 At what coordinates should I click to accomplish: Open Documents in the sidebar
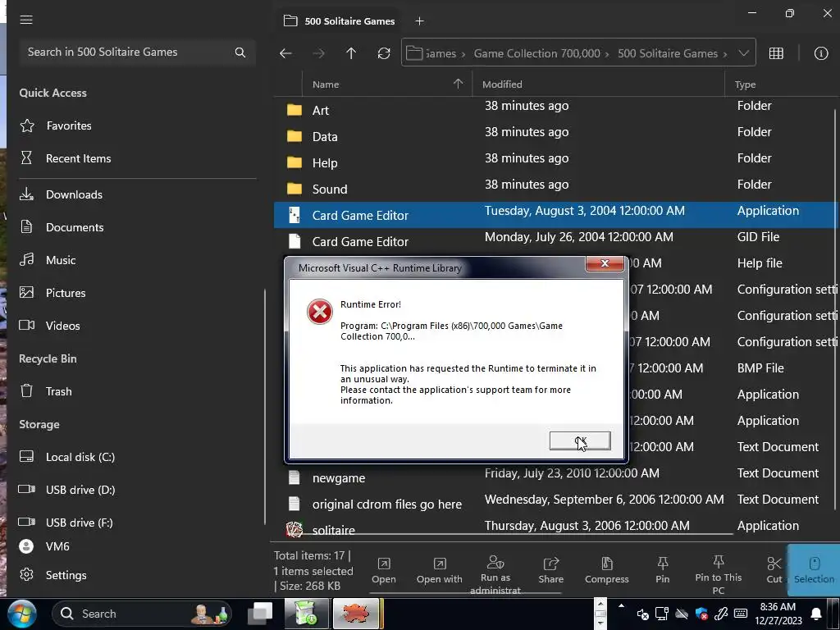[75, 227]
